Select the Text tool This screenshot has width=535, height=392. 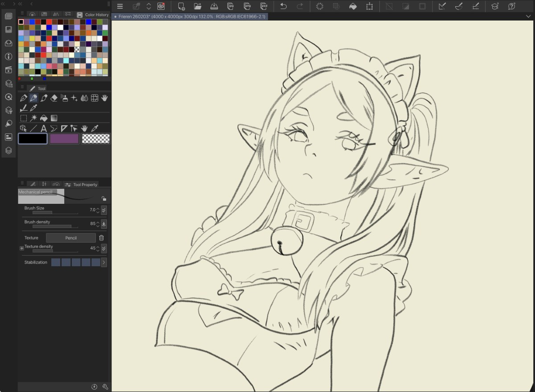pos(44,128)
